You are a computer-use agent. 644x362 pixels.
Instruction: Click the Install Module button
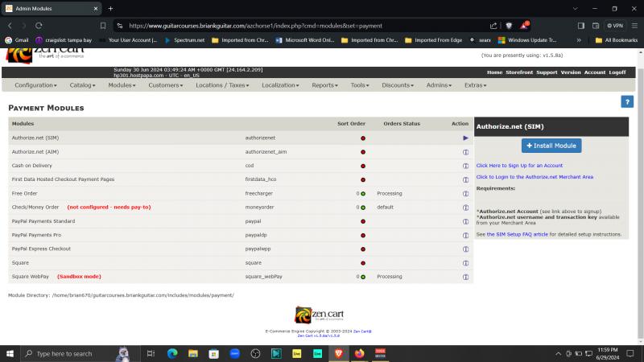coord(551,146)
